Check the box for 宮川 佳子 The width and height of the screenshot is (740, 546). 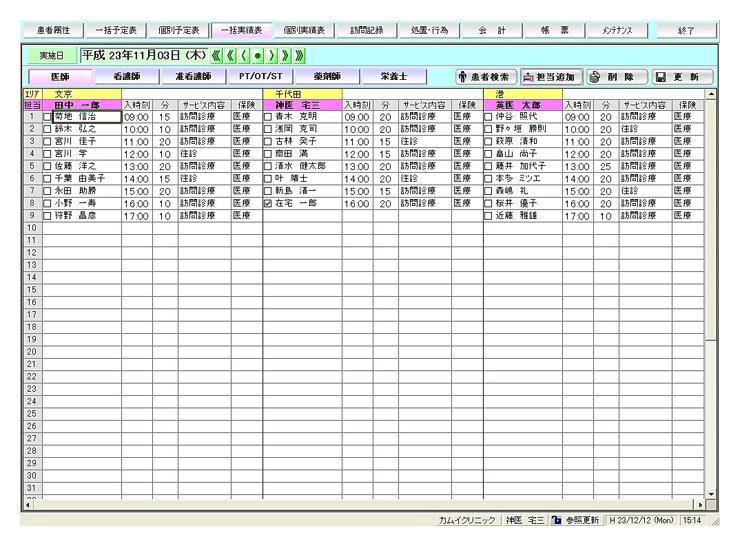tap(47, 141)
